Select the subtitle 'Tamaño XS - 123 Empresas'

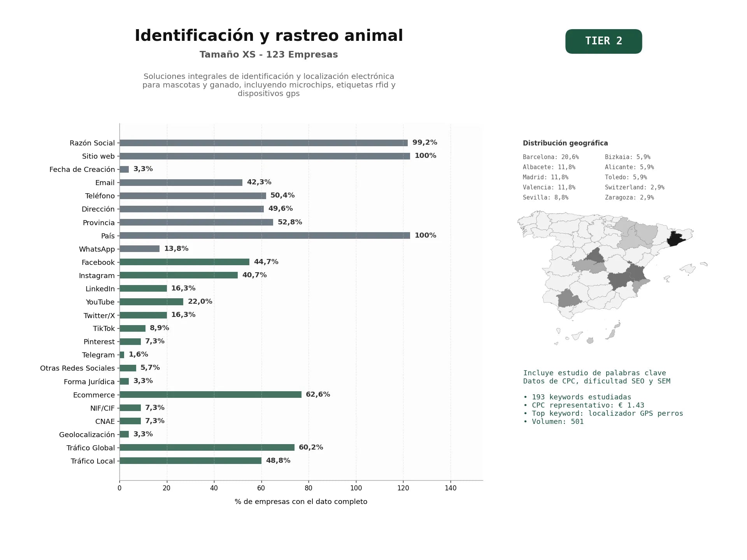tap(269, 54)
